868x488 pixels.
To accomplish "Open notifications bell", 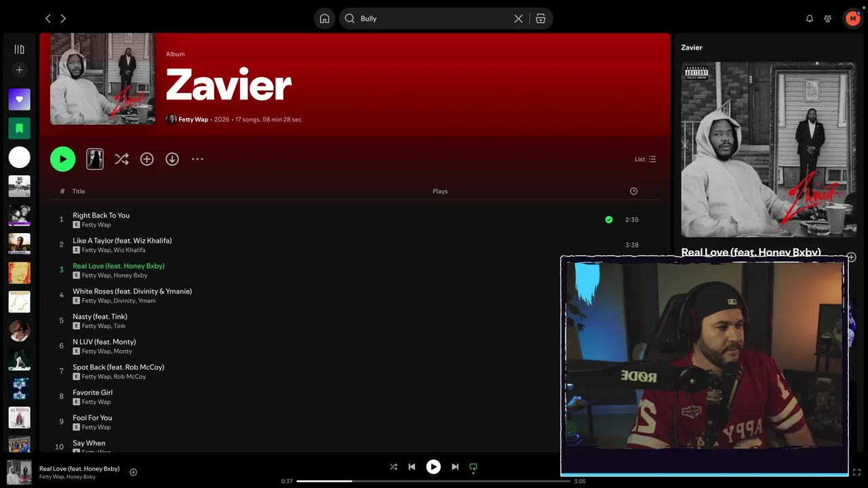I will pyautogui.click(x=809, y=19).
